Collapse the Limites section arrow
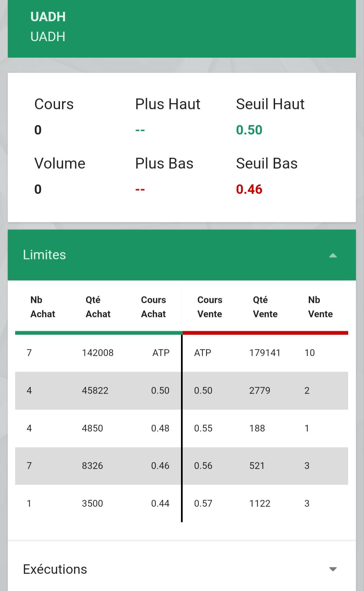The width and height of the screenshot is (364, 591). pyautogui.click(x=333, y=255)
